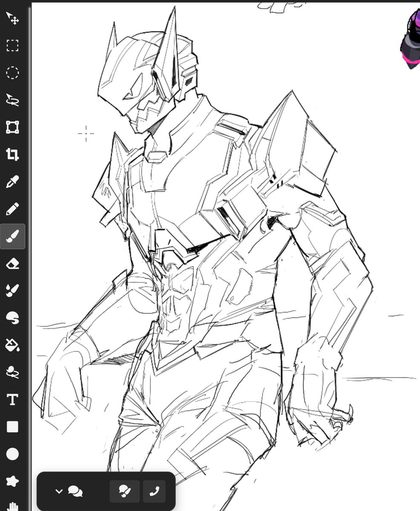This screenshot has width=420, height=511.
Task: Select the Eraser tool
Action: click(x=12, y=264)
